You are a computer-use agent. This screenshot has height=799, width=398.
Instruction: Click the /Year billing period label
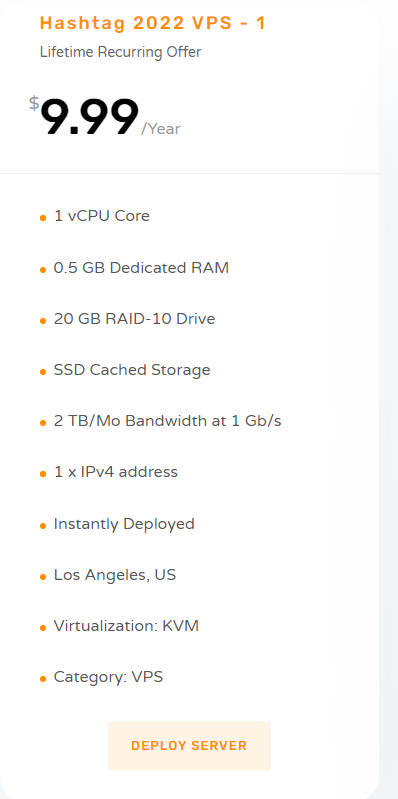click(x=161, y=128)
